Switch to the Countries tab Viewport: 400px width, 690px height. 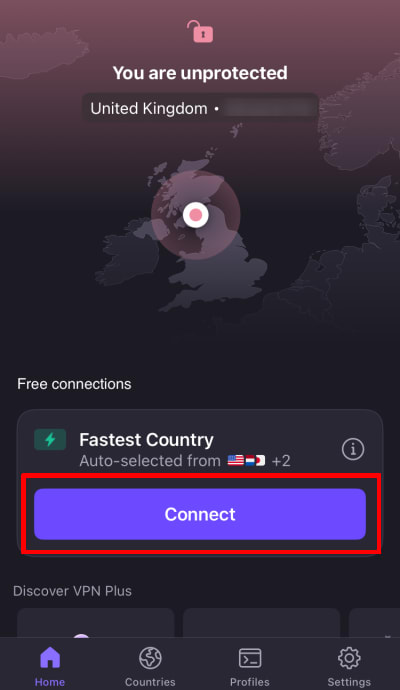tap(150, 666)
